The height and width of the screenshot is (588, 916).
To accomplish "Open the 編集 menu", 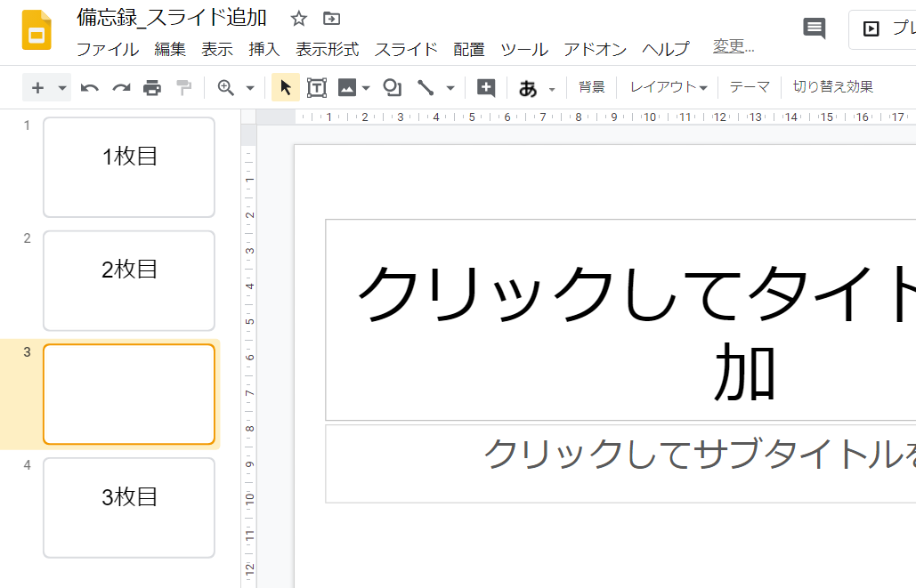I will tap(170, 50).
